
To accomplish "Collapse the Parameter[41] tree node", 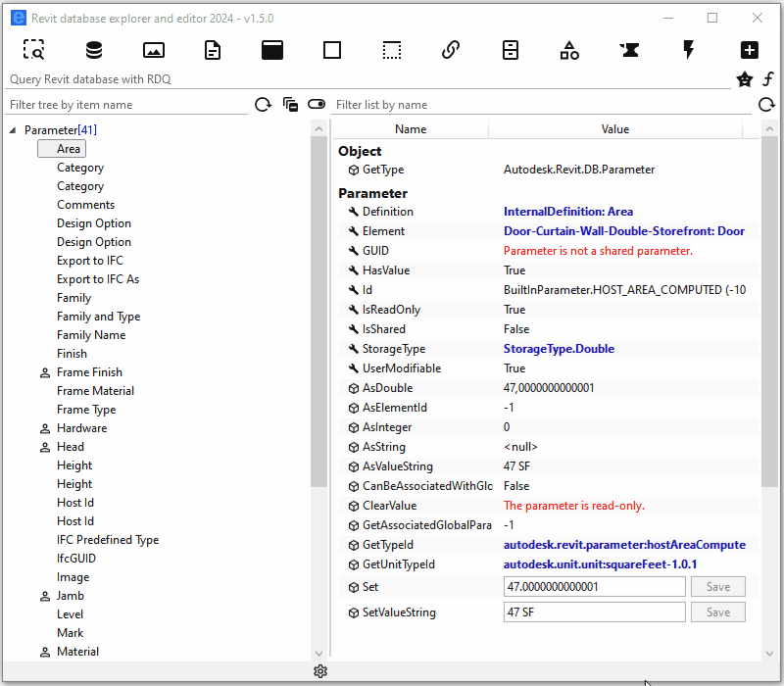I will click(x=13, y=130).
